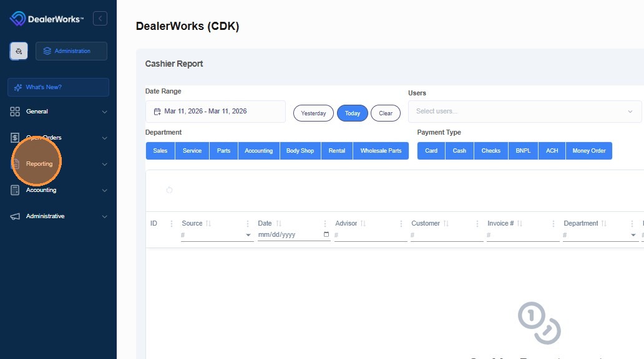This screenshot has height=359, width=644.
Task: Click the calendar icon in Date Range
Action: point(157,112)
